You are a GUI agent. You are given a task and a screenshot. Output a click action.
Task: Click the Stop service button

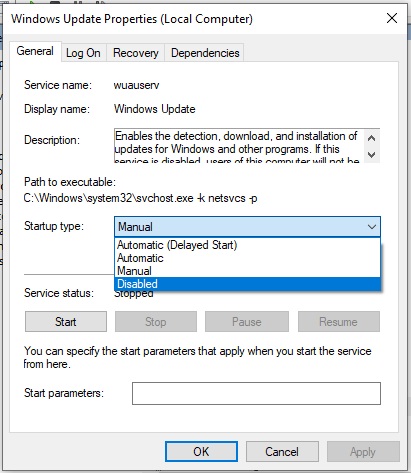(x=156, y=322)
